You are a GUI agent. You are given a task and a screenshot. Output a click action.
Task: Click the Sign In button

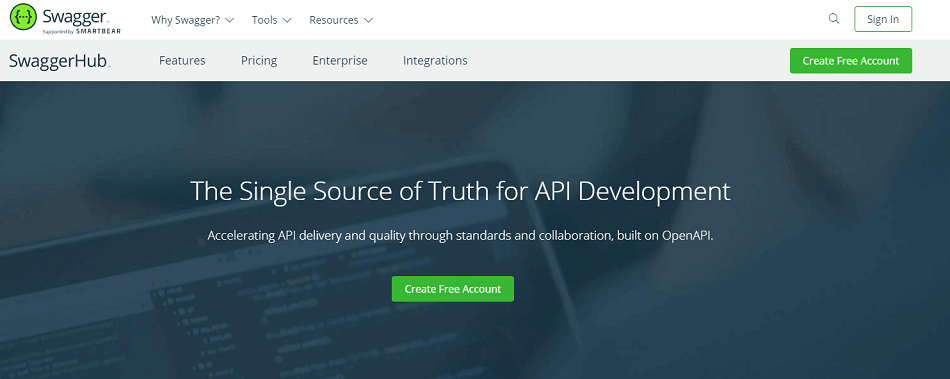click(883, 19)
